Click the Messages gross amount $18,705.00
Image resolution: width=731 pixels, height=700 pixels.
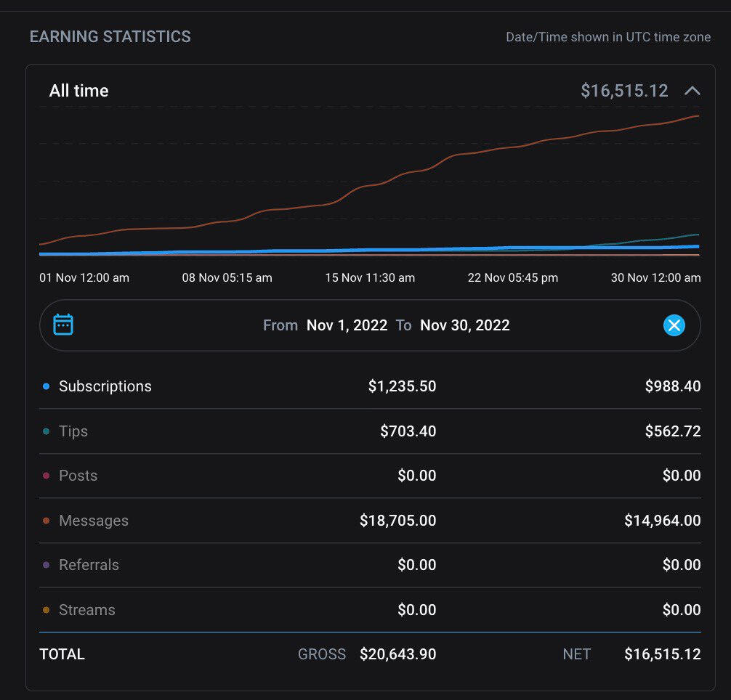pos(397,521)
